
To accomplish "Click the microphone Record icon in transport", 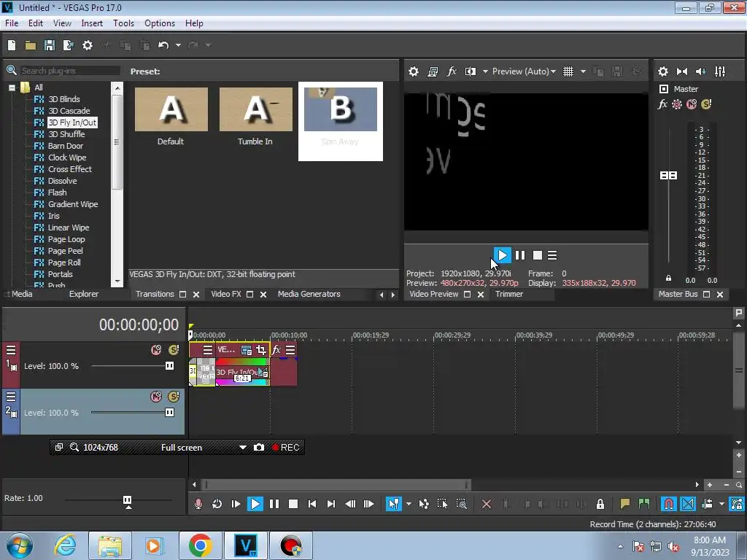I will (198, 504).
